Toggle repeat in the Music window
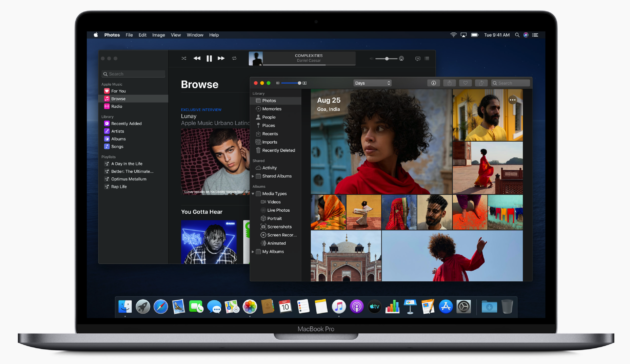The image size is (630, 364). (x=234, y=58)
